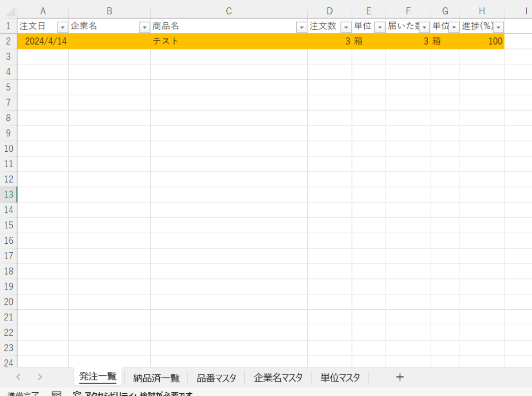Click the cell containing テスト
The height and width of the screenshot is (396, 532).
coord(228,42)
